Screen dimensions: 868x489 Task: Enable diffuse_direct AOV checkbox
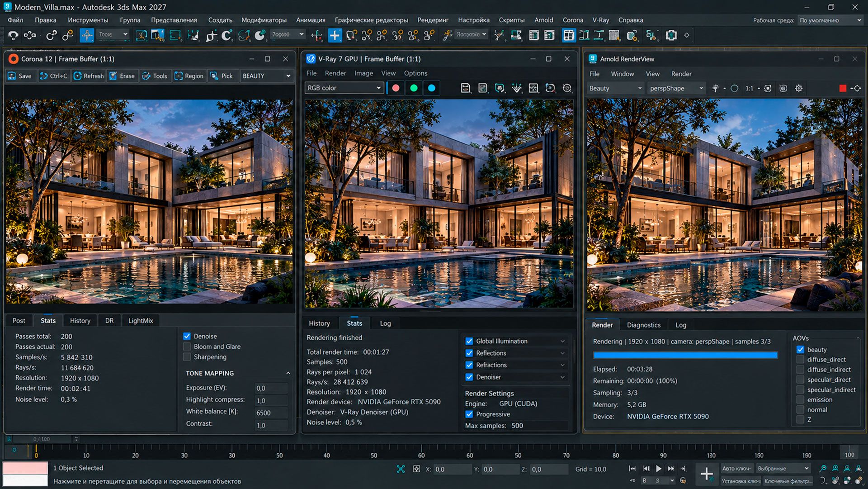[x=800, y=359]
